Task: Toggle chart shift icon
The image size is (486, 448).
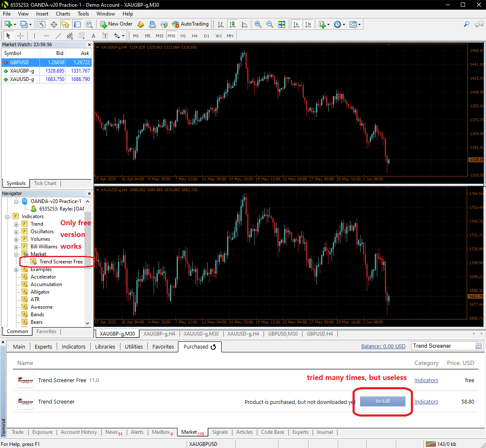Action: [308, 24]
